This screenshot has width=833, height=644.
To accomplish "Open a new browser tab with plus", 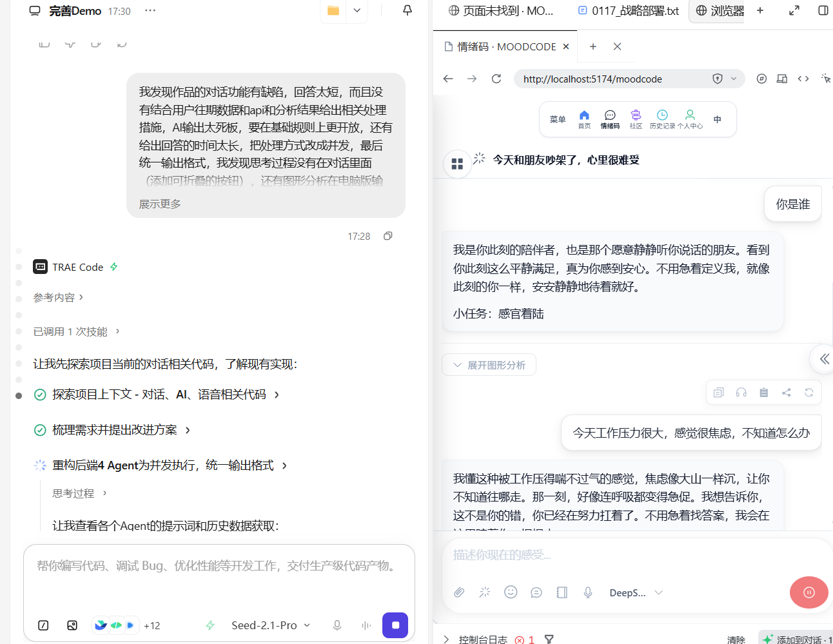I will click(x=593, y=46).
